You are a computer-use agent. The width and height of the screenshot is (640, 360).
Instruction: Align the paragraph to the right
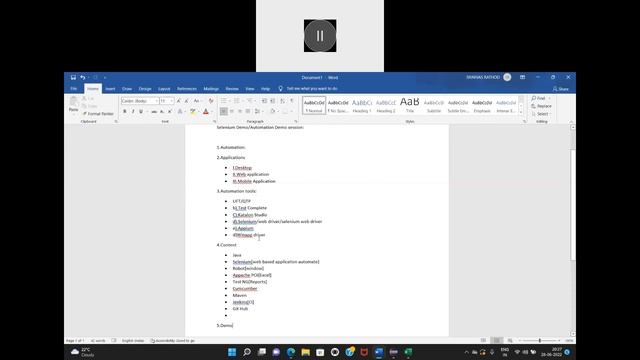coord(240,111)
